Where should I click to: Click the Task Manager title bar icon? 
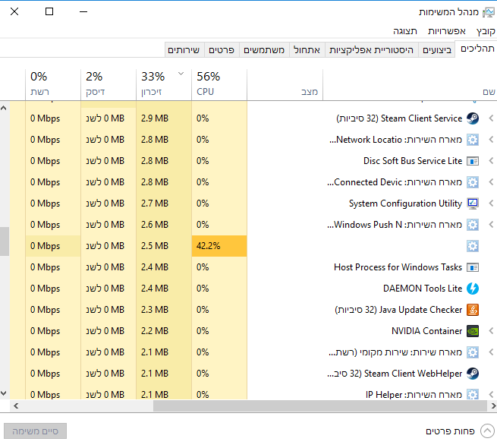tap(489, 12)
